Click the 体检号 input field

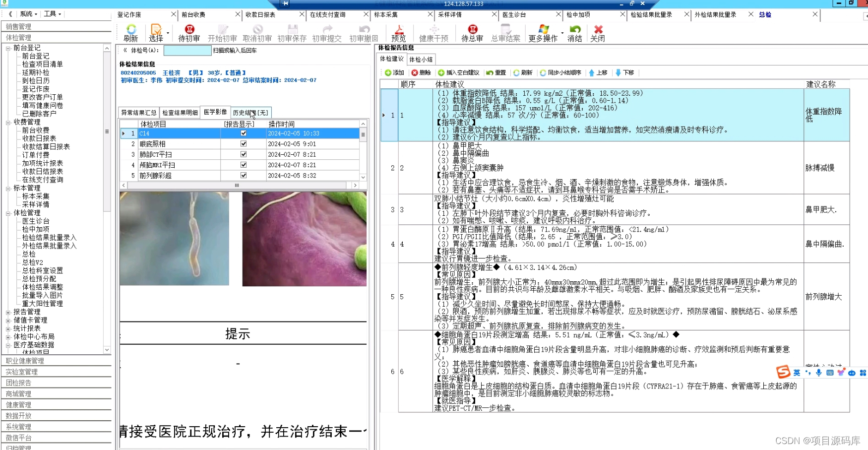(x=187, y=50)
